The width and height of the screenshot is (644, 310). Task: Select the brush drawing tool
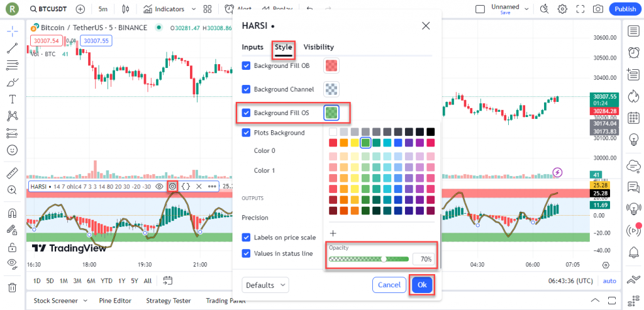coord(13,82)
